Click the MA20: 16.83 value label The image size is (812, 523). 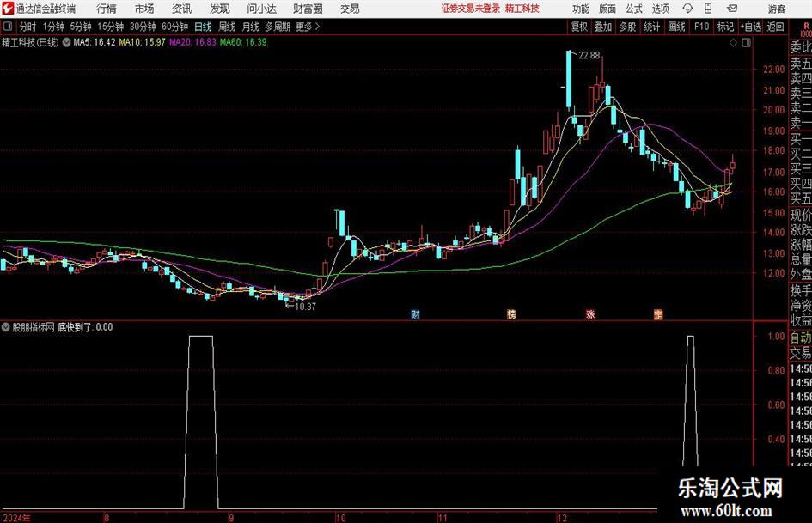(x=192, y=42)
